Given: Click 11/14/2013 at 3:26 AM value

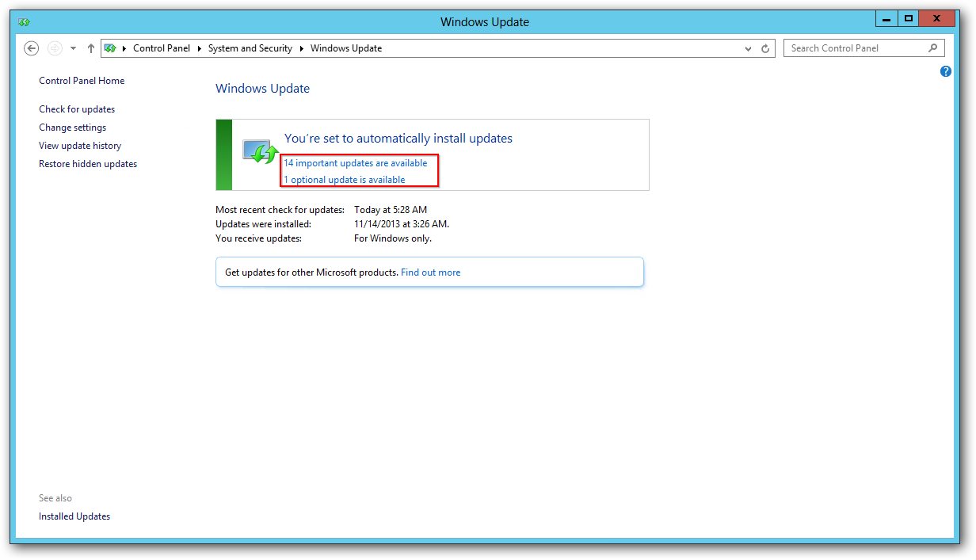Looking at the screenshot, I should (x=402, y=224).
